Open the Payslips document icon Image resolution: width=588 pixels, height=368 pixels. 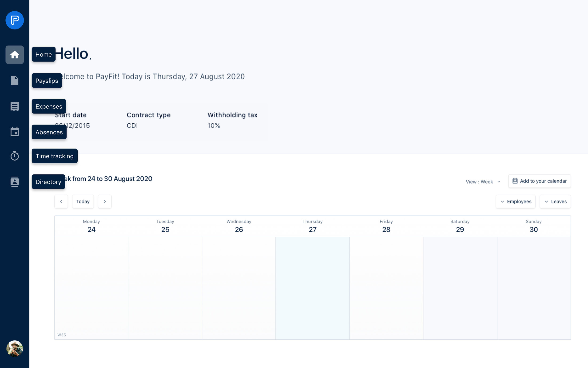coord(15,81)
